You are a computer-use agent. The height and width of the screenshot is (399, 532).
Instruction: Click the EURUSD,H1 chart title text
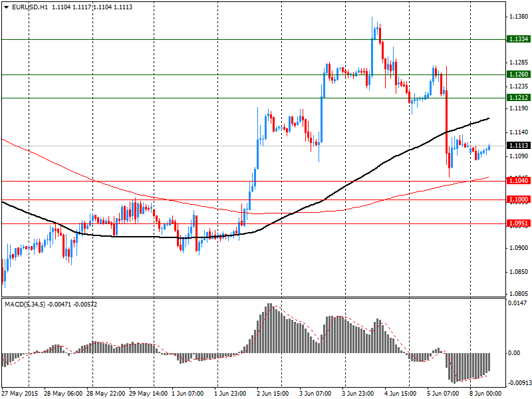[x=30, y=7]
